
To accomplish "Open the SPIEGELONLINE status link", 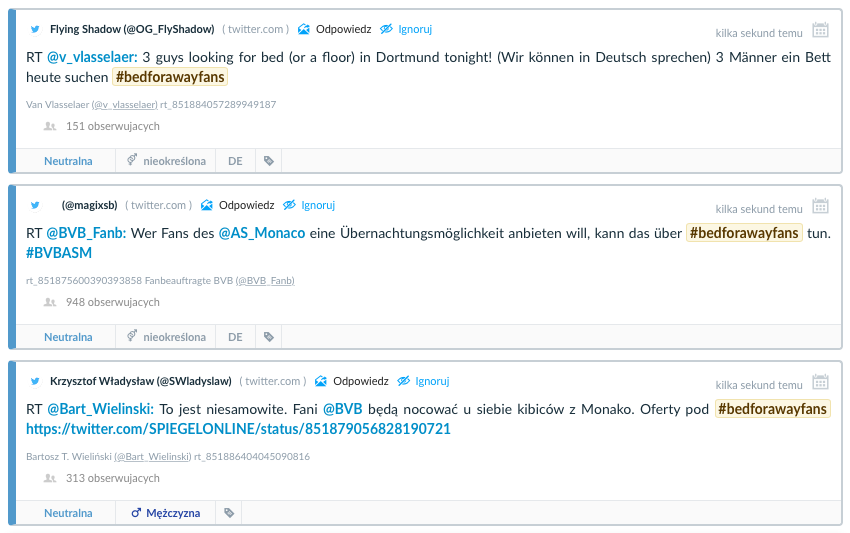I will click(x=238, y=428).
